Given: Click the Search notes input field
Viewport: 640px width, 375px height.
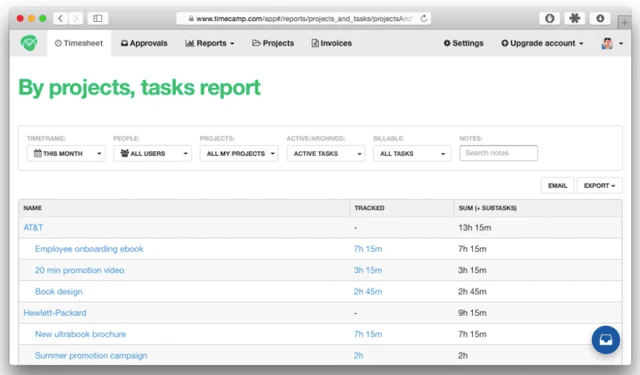Looking at the screenshot, I should [498, 153].
